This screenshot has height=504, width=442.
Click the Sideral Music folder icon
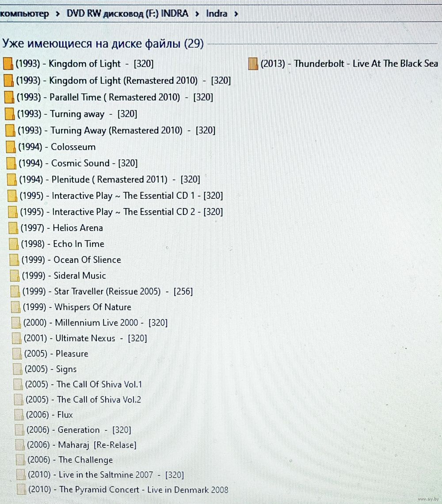click(x=15, y=276)
